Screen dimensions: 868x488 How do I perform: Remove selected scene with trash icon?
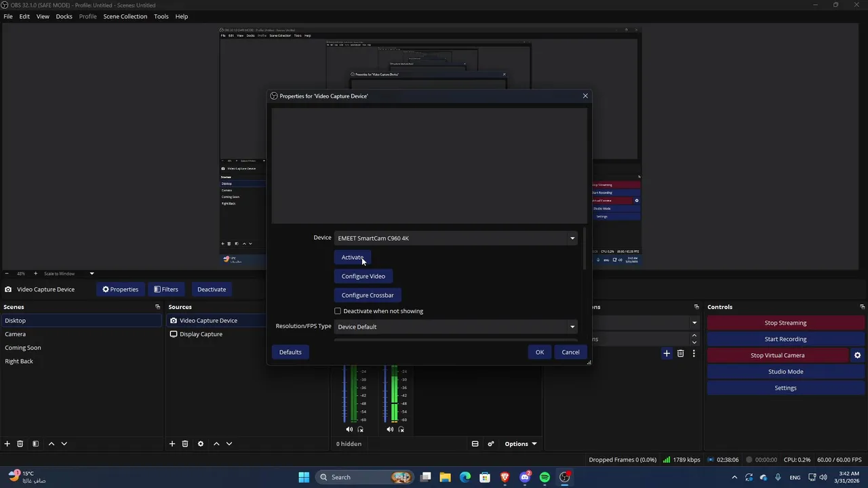[20, 444]
